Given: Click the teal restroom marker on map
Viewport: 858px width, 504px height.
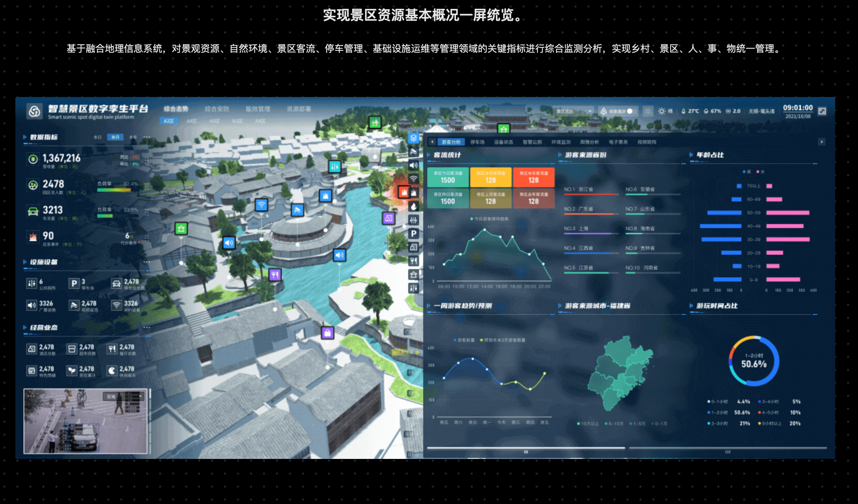Looking at the screenshot, I should (335, 167).
